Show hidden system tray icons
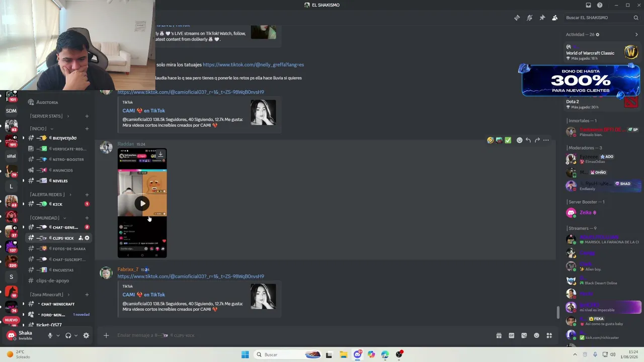 [x=575, y=354]
